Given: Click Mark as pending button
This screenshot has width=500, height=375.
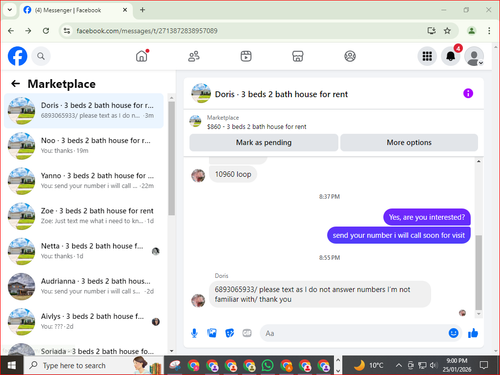Looking at the screenshot, I should tap(264, 142).
